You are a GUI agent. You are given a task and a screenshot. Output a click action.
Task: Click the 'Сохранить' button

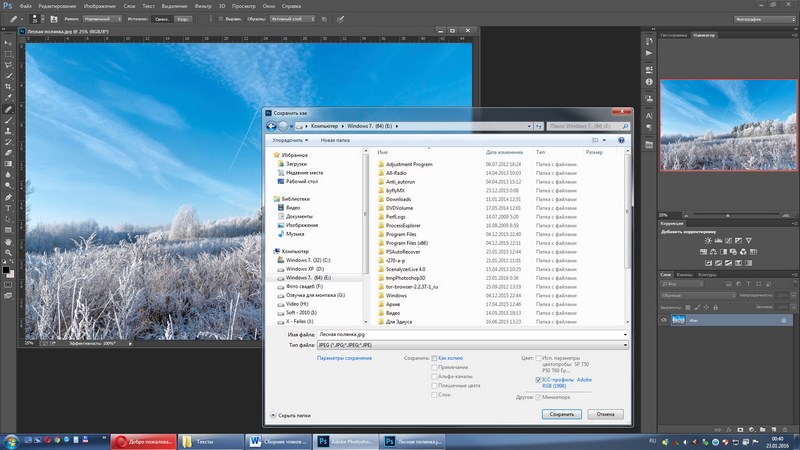562,414
